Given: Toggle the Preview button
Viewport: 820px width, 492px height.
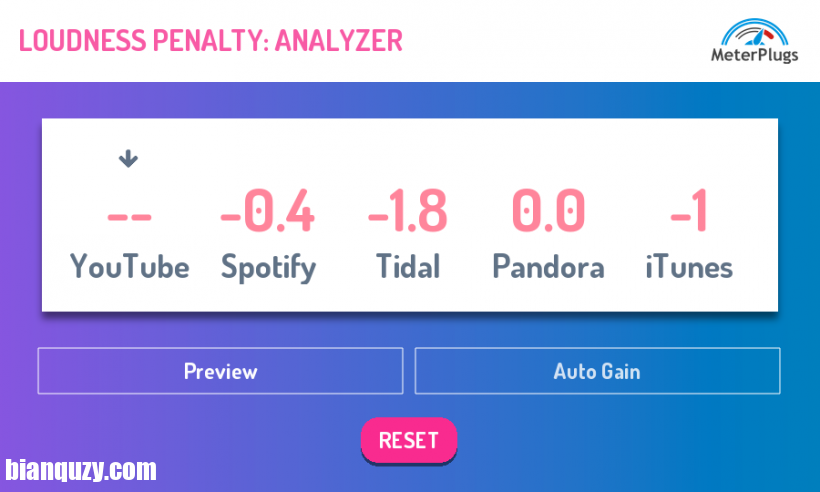Looking at the screenshot, I should [x=220, y=371].
